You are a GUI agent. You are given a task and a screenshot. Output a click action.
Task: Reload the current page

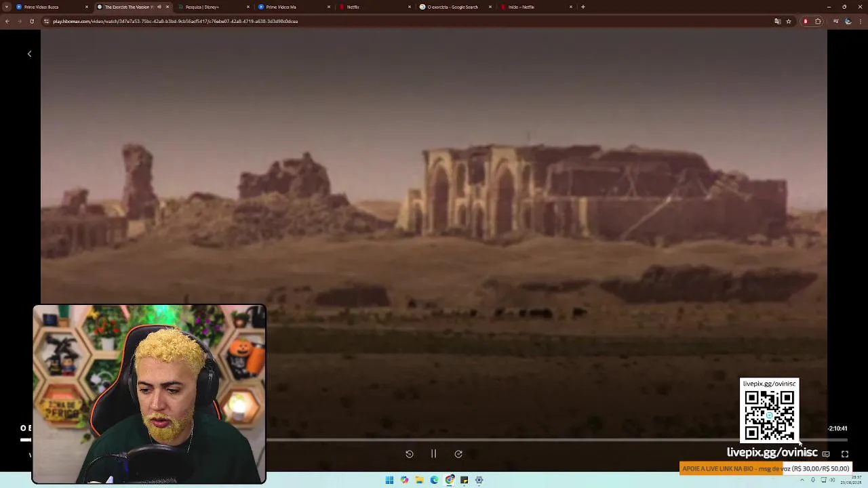(x=32, y=21)
